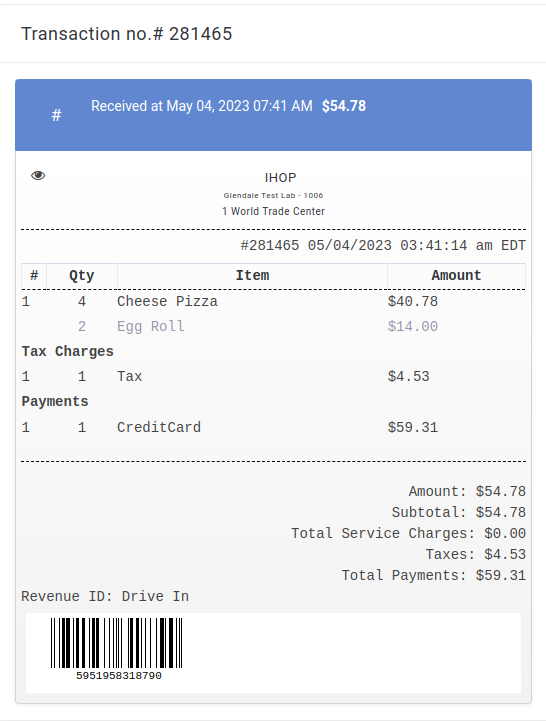546x722 pixels.
Task: Click the hash icon in blue header
Action: pyautogui.click(x=56, y=115)
